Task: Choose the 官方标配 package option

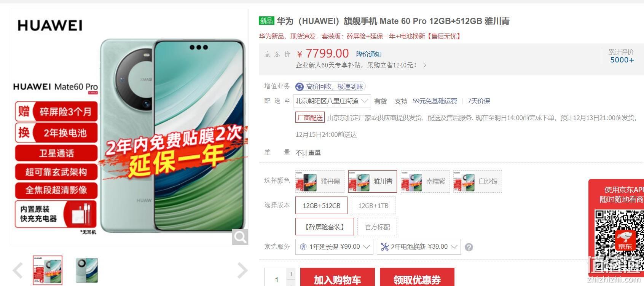Action: point(377,227)
